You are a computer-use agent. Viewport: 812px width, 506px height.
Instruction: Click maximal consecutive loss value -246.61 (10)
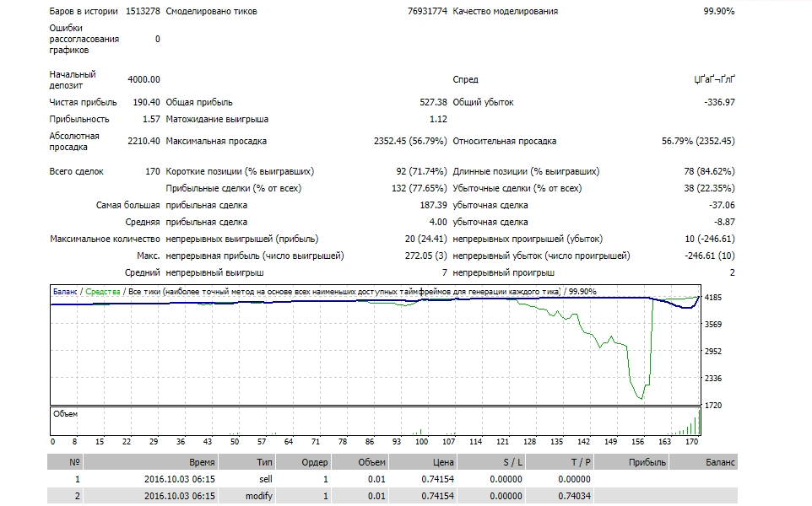[x=710, y=256]
